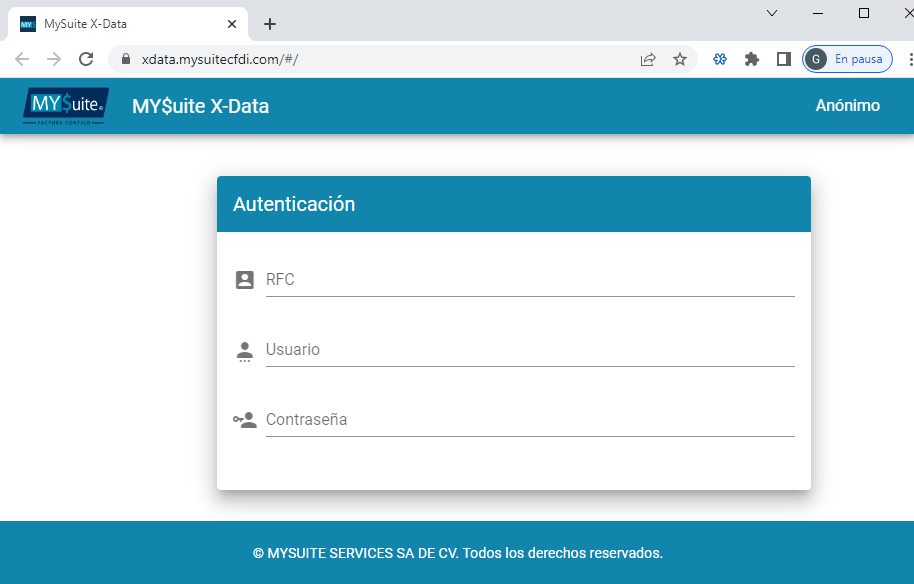Open a new browser tab

pyautogui.click(x=270, y=24)
